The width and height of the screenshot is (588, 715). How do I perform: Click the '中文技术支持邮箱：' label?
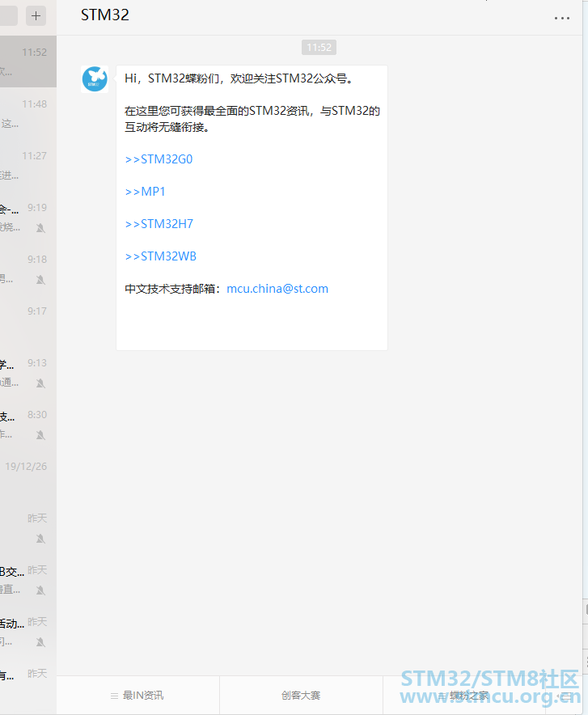point(175,289)
